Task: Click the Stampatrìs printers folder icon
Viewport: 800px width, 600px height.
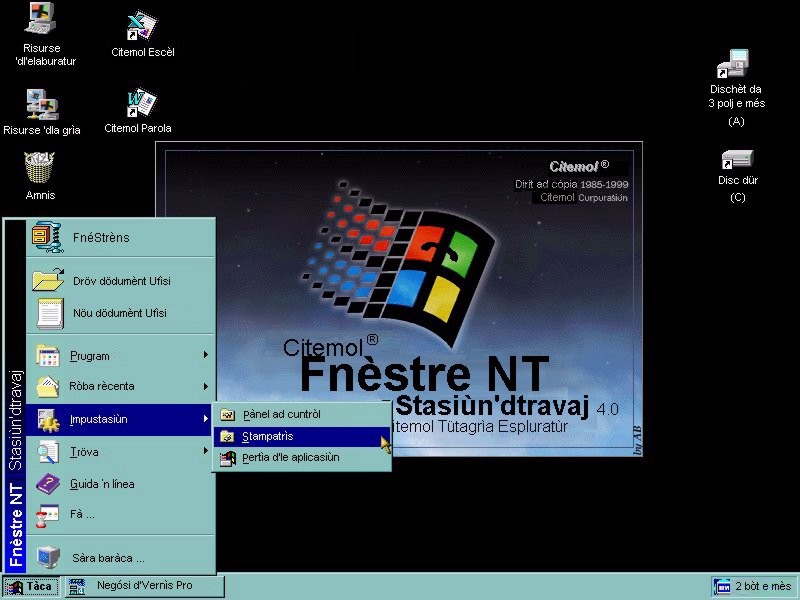Action: (x=228, y=437)
